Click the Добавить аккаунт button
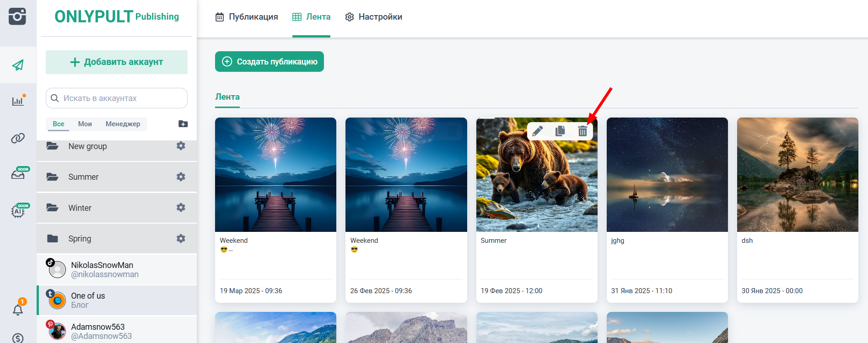868x343 pixels. [117, 62]
